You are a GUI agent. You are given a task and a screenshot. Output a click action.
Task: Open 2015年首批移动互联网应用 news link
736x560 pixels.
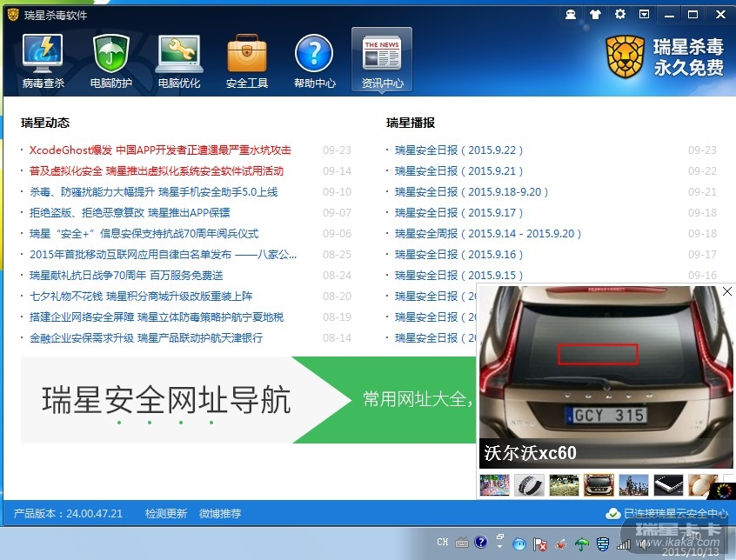pyautogui.click(x=163, y=254)
